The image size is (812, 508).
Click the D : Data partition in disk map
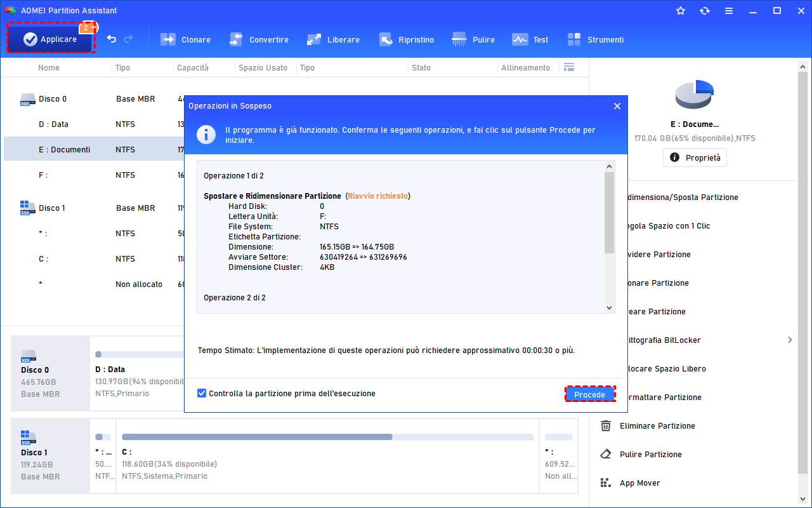[137, 374]
